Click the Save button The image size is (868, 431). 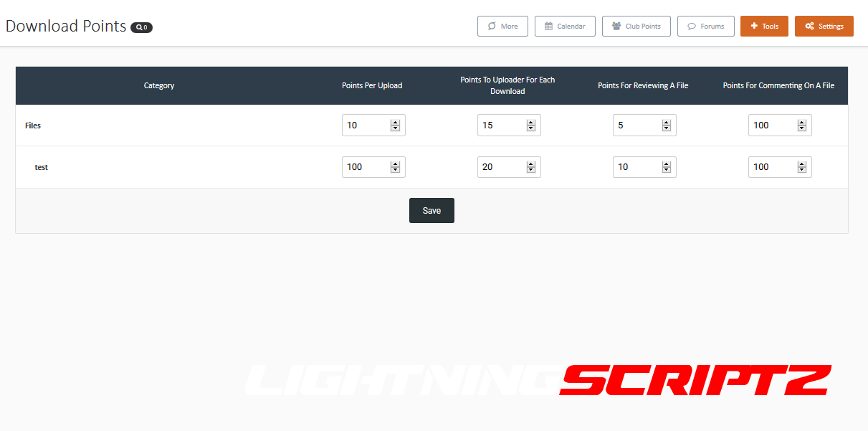(431, 210)
